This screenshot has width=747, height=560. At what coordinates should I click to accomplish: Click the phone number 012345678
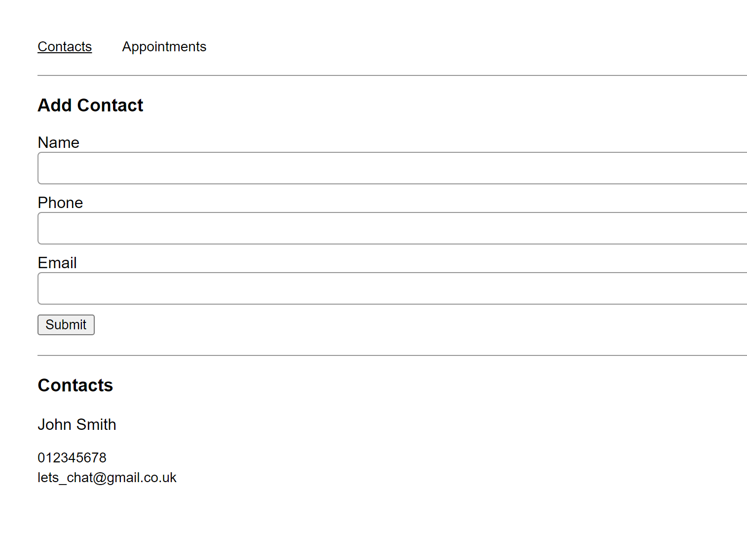(72, 458)
